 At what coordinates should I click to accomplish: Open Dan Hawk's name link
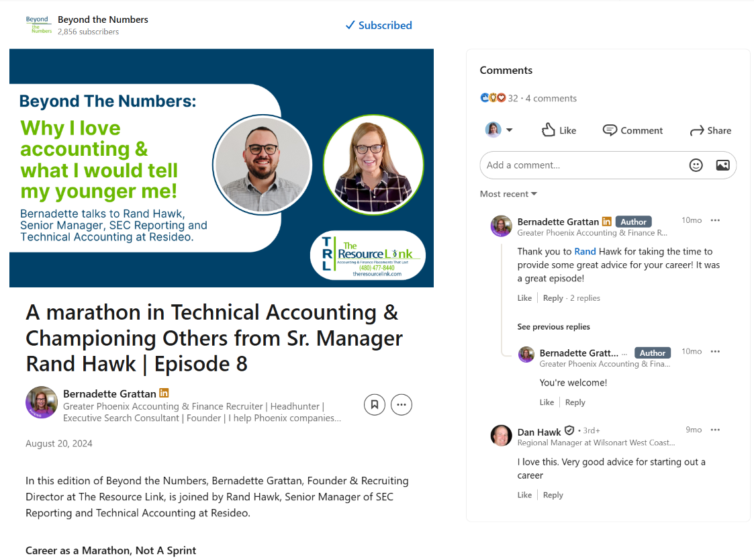tap(539, 432)
